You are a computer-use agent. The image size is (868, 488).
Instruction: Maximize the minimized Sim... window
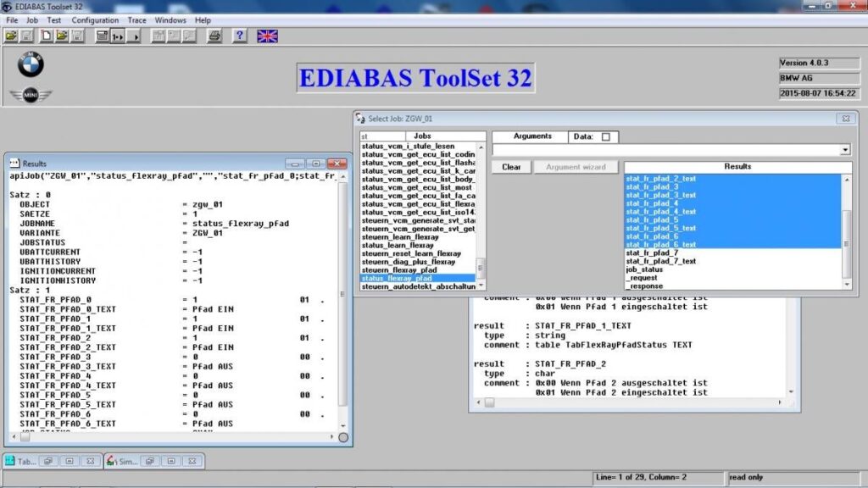click(171, 461)
